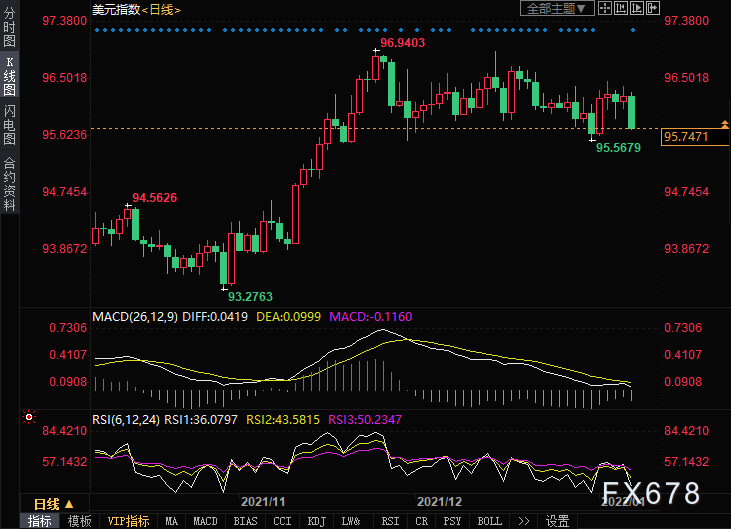Viewport: 731px width, 529px height.
Task: Click the RSI1:36.0797 value
Action: [201, 420]
